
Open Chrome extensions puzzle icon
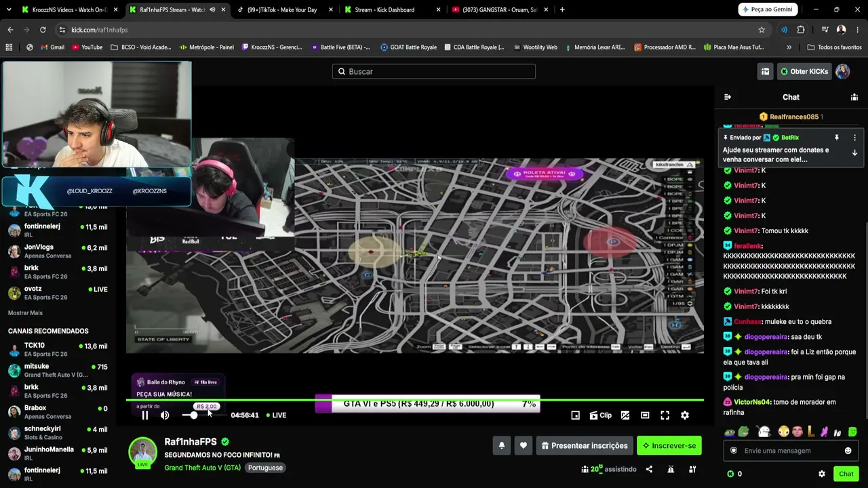pyautogui.click(x=801, y=30)
